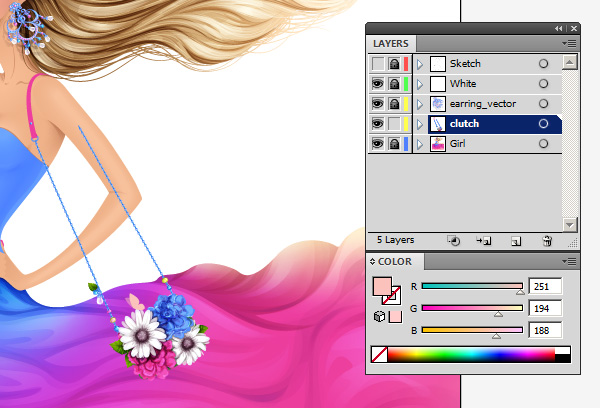This screenshot has width=600, height=408.
Task: Click the Fill color swatch
Action: pyautogui.click(x=381, y=287)
